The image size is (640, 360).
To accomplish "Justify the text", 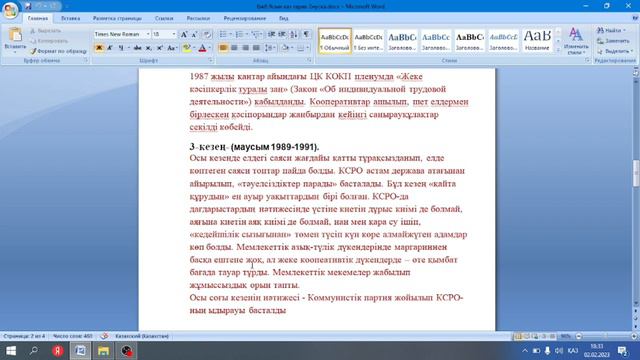I will (256, 48).
